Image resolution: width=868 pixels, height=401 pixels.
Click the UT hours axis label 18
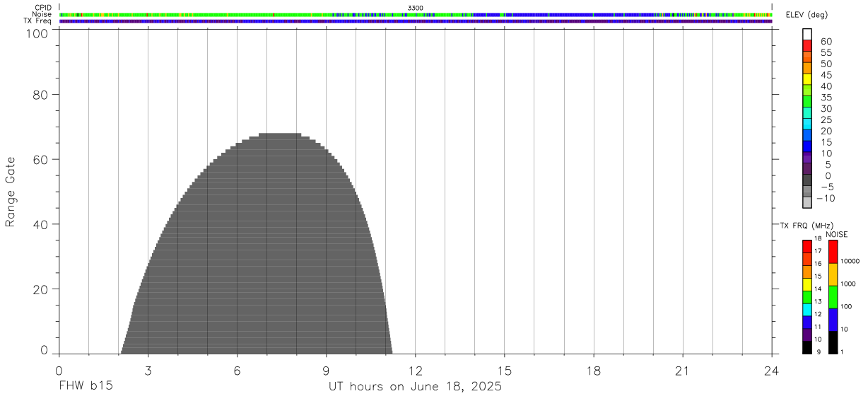(x=594, y=371)
